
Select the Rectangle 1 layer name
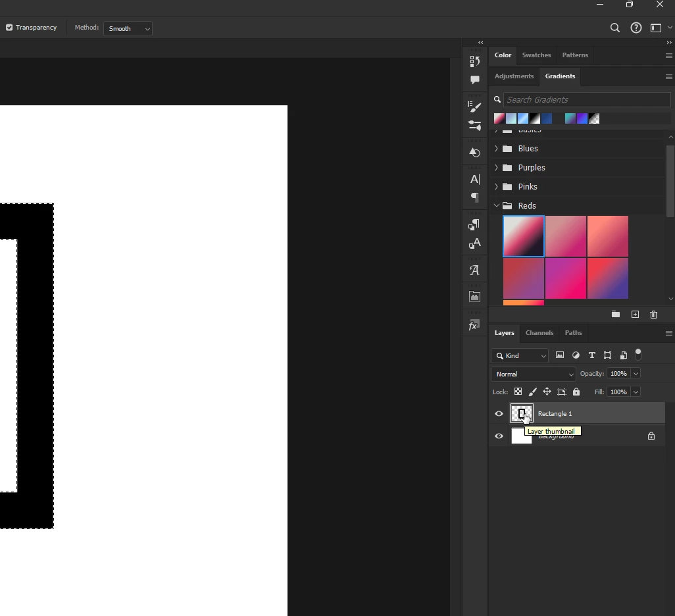(x=555, y=413)
